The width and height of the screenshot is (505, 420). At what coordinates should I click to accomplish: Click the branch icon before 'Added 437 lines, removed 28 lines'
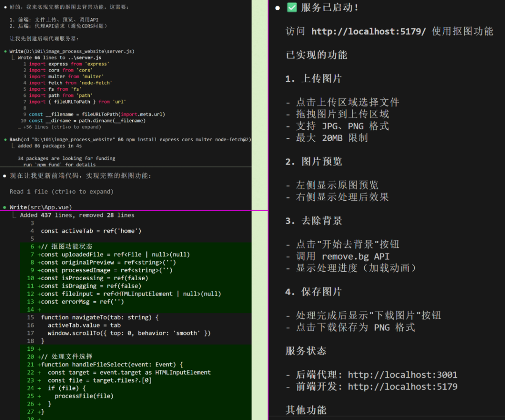point(14,215)
